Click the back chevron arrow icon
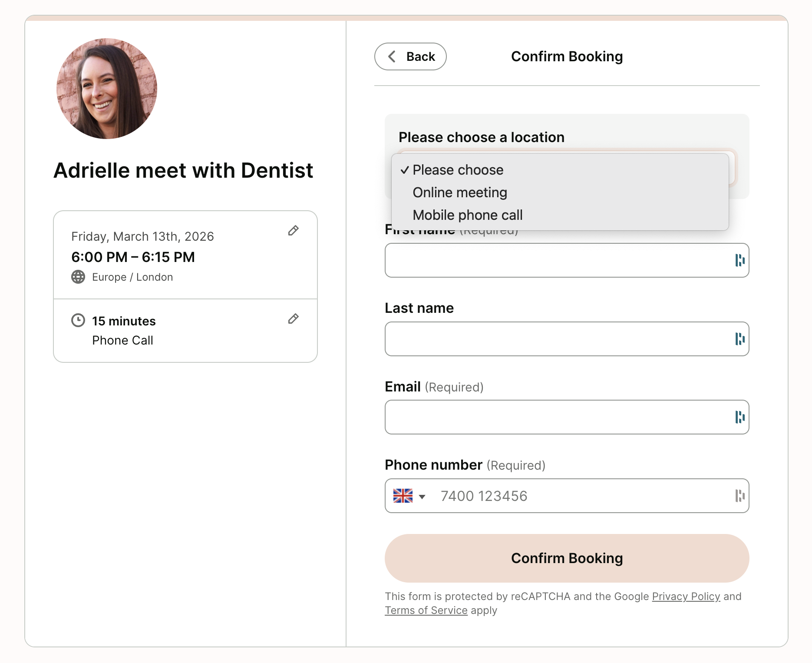The image size is (812, 663). pyautogui.click(x=391, y=56)
